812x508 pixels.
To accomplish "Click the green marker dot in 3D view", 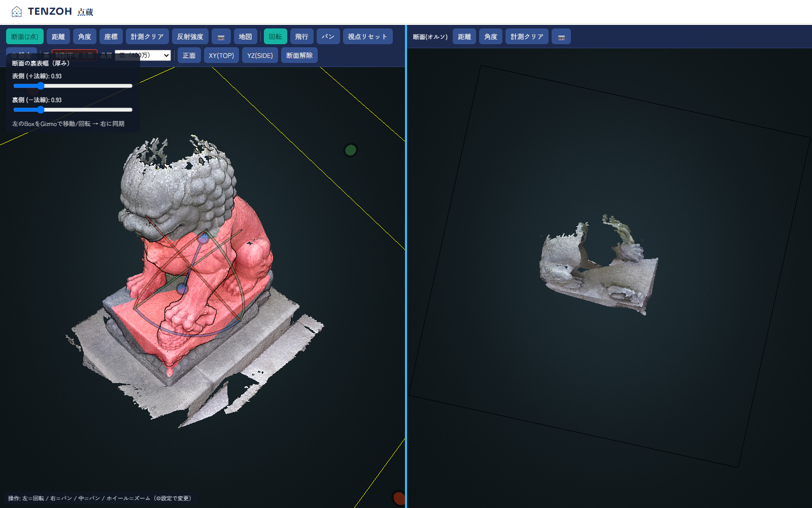I will coord(351,150).
